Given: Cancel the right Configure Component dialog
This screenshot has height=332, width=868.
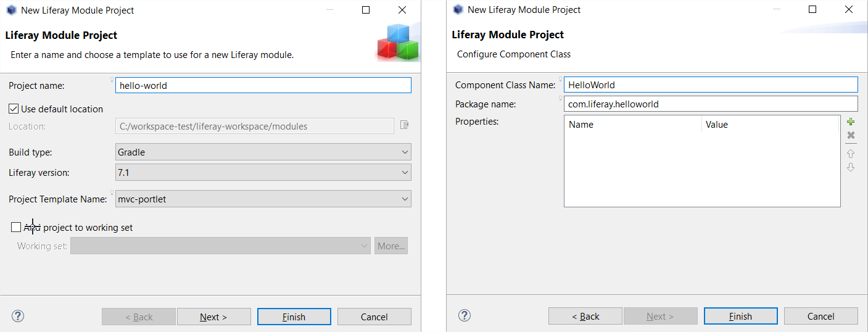Looking at the screenshot, I should click(x=821, y=316).
